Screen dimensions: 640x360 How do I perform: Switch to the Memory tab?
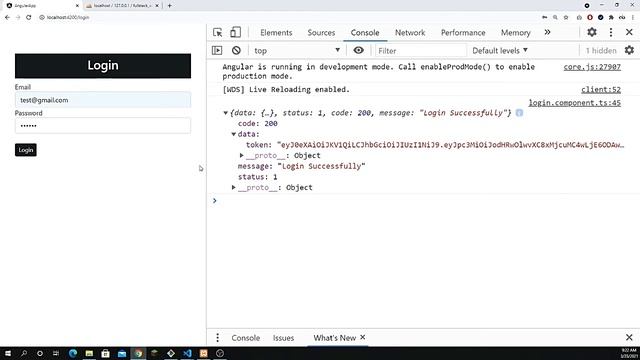[x=516, y=33]
